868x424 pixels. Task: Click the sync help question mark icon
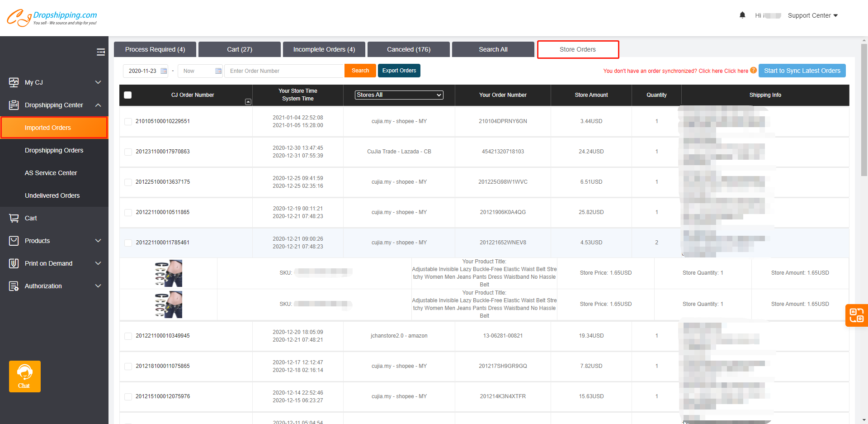click(x=753, y=71)
